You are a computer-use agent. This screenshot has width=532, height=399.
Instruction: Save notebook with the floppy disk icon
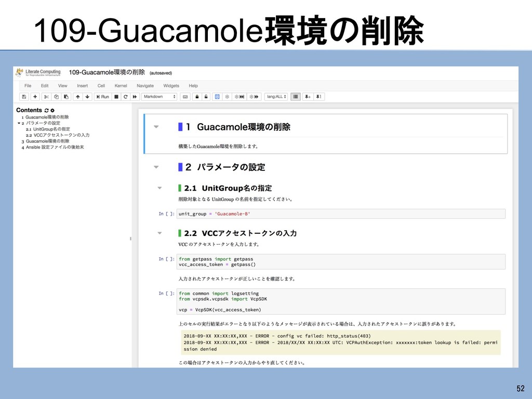pyautogui.click(x=24, y=97)
